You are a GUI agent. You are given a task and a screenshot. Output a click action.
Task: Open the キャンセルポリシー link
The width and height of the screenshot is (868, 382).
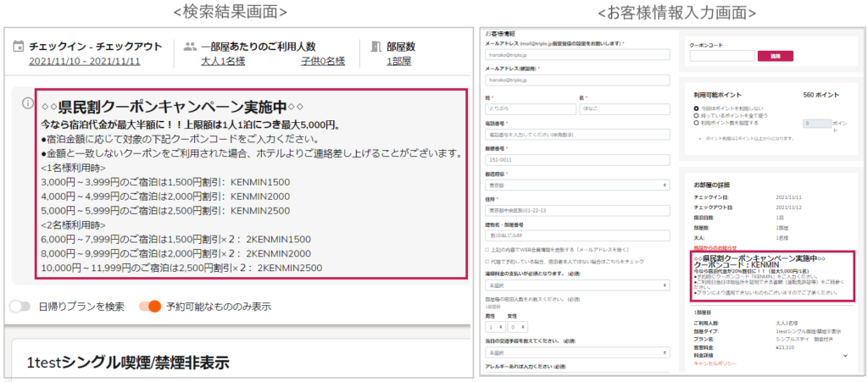point(715,363)
